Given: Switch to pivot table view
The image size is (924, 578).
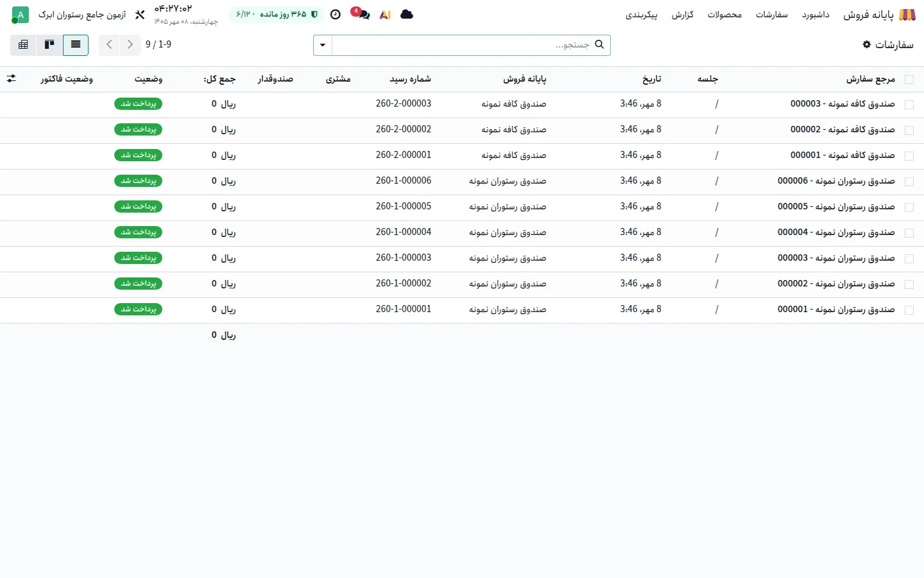Looking at the screenshot, I should [24, 44].
